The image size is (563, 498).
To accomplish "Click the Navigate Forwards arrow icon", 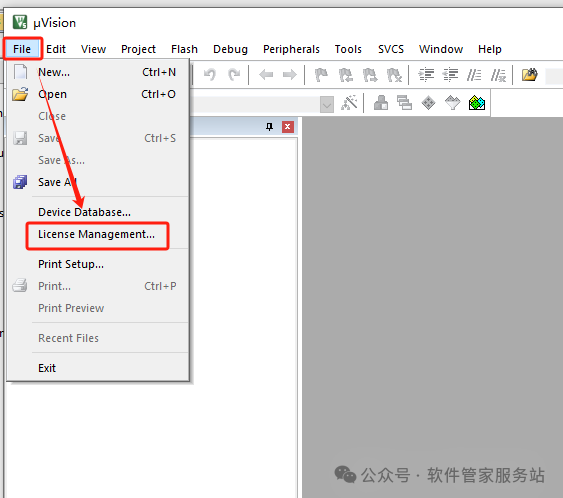I will (290, 75).
